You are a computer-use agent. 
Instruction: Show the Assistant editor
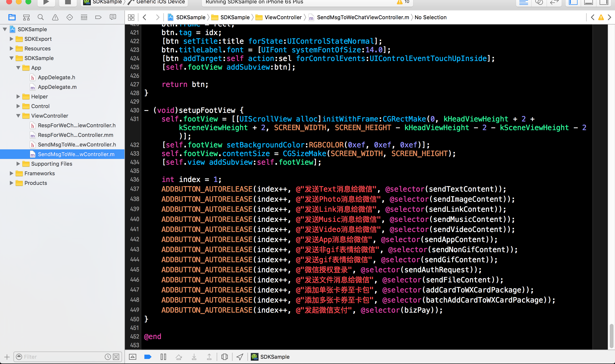click(x=539, y=2)
